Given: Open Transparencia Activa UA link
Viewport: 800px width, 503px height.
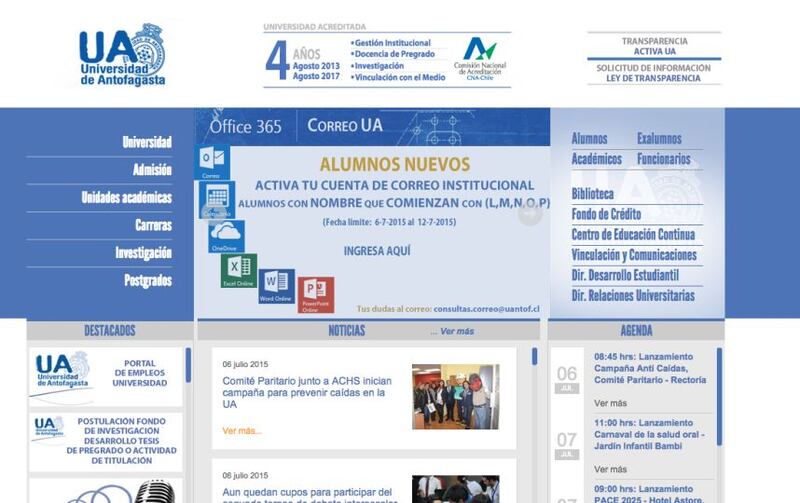Looking at the screenshot, I should [654, 46].
